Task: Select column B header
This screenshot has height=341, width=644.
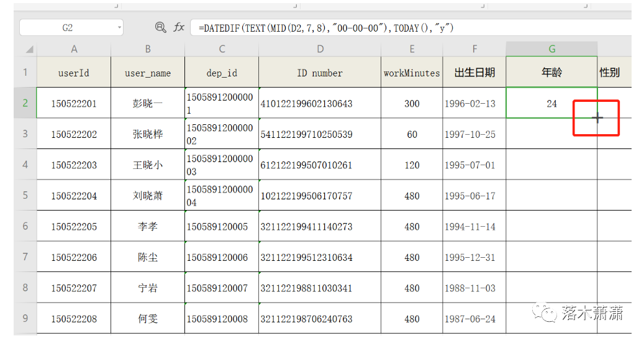Action: (148, 49)
